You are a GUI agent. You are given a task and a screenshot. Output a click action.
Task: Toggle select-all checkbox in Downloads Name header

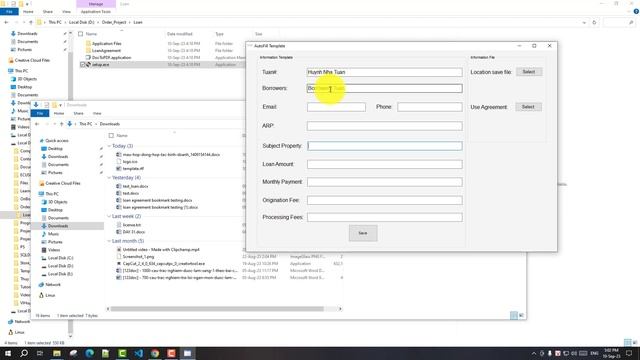click(111, 136)
